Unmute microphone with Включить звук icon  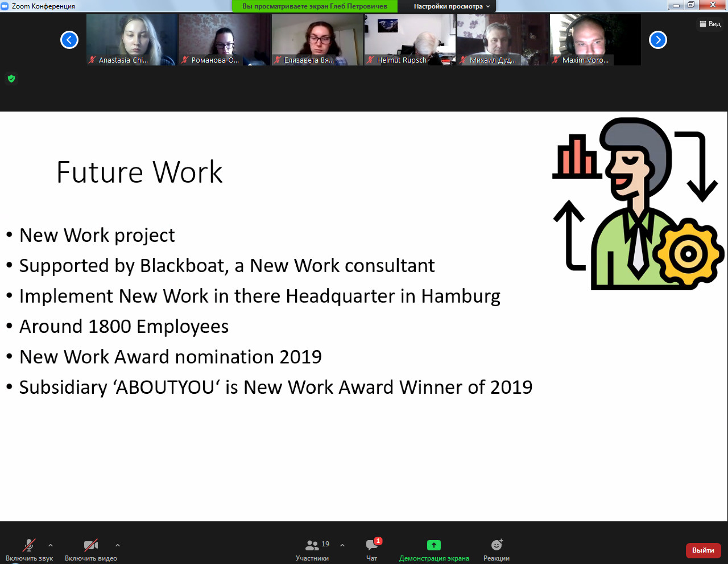tap(29, 545)
